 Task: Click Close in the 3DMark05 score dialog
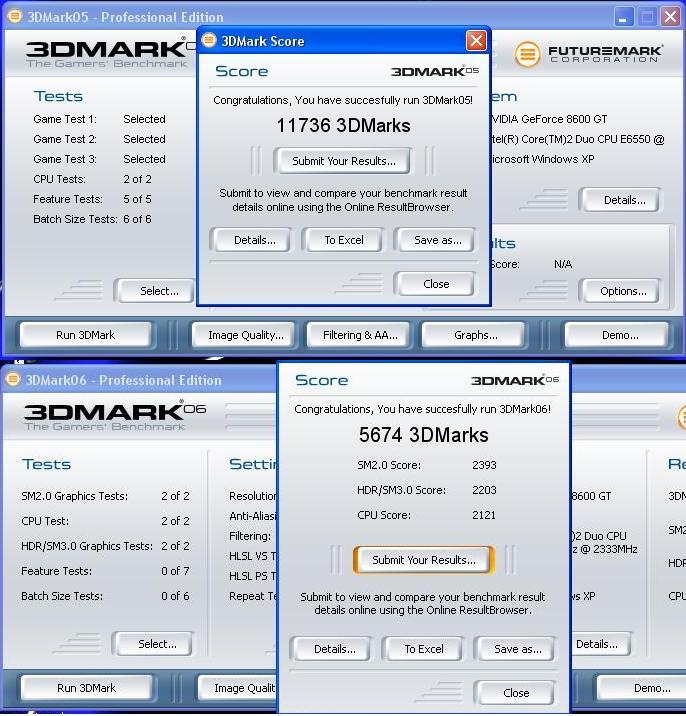(436, 284)
